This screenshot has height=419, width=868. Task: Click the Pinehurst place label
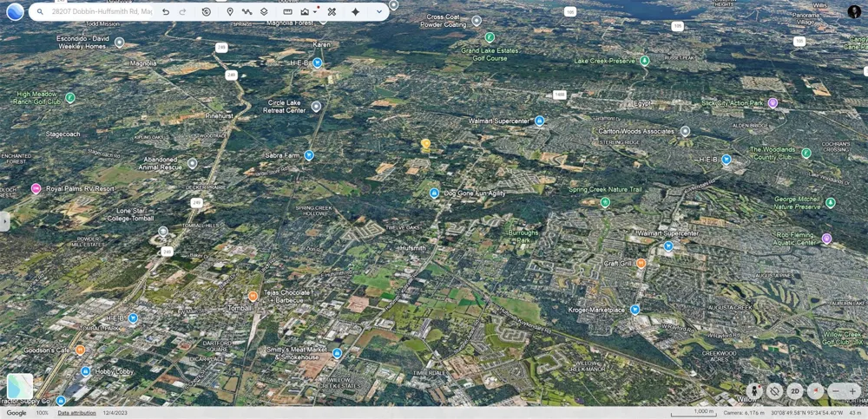(220, 116)
